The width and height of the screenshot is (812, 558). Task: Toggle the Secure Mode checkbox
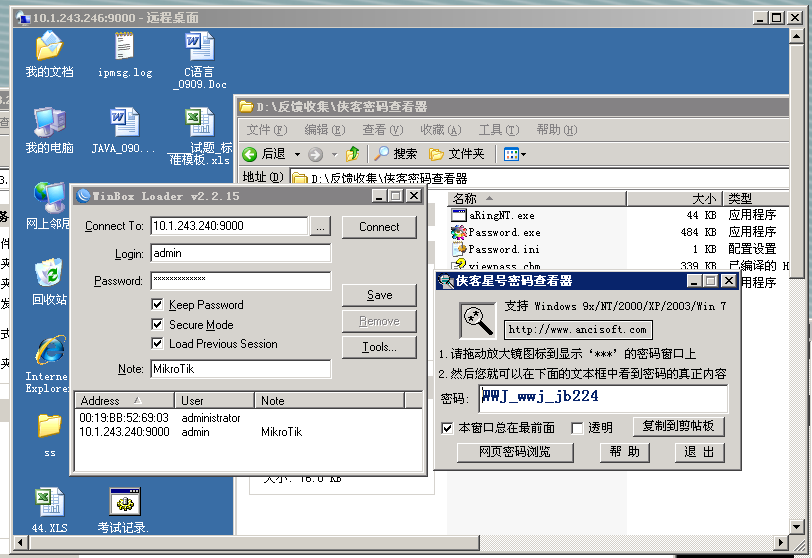[157, 324]
